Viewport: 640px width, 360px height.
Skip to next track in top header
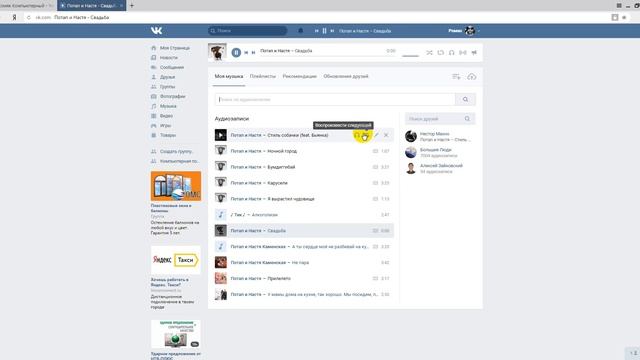point(332,31)
